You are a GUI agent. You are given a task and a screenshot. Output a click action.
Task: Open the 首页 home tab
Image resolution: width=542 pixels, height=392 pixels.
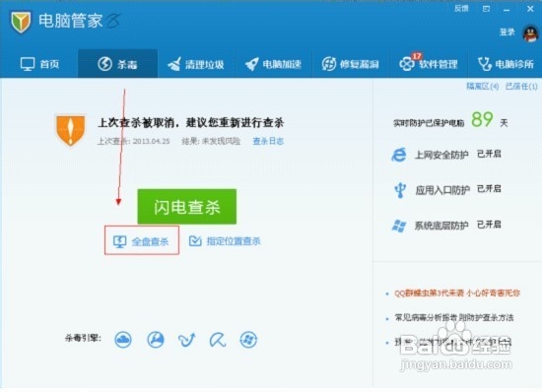[39, 64]
